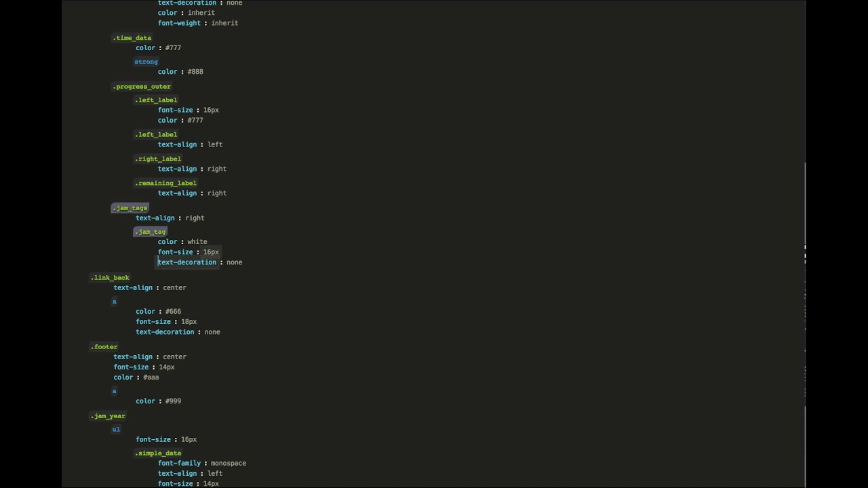This screenshot has height=488, width=868.
Task: Place cursor on text-decoration under .jam_tag
Action: [187, 262]
